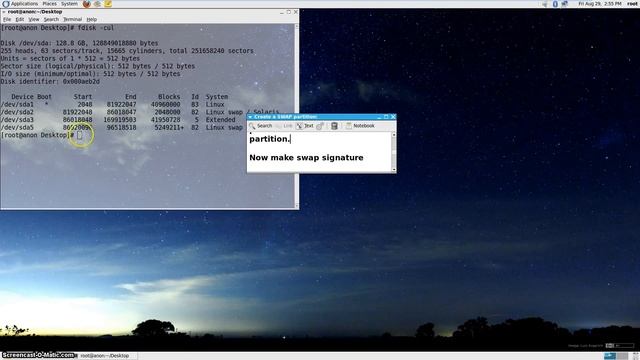The image size is (640, 360).
Task: Open the terminal Edit menu
Action: [20, 19]
